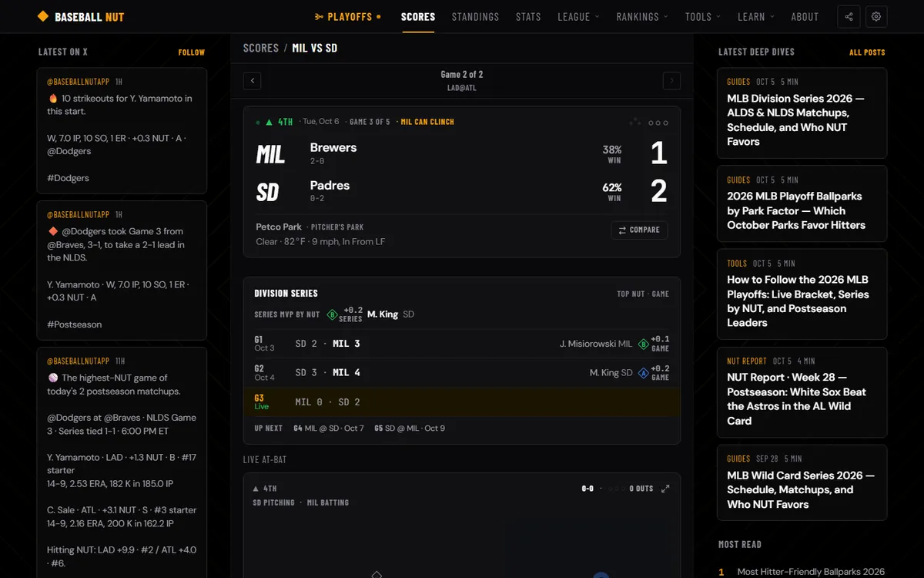924x578 pixels.
Task: Click Scores in the breadcrumb
Action: click(261, 48)
